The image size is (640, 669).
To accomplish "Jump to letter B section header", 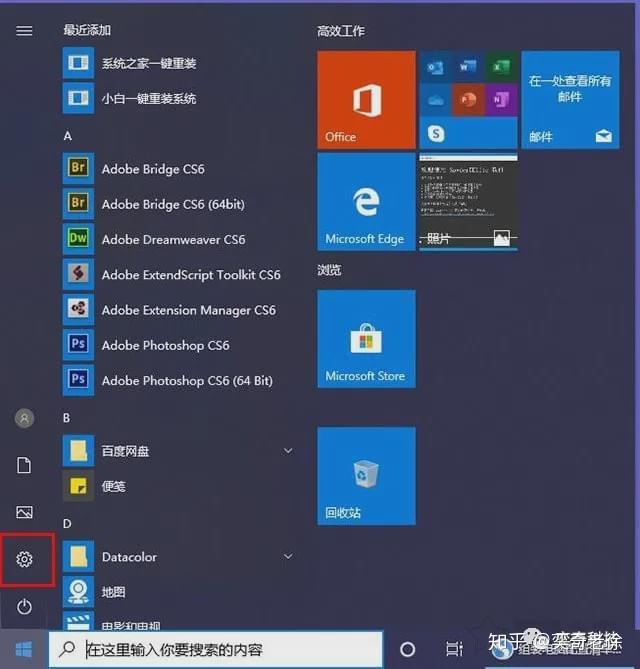I will [x=67, y=418].
